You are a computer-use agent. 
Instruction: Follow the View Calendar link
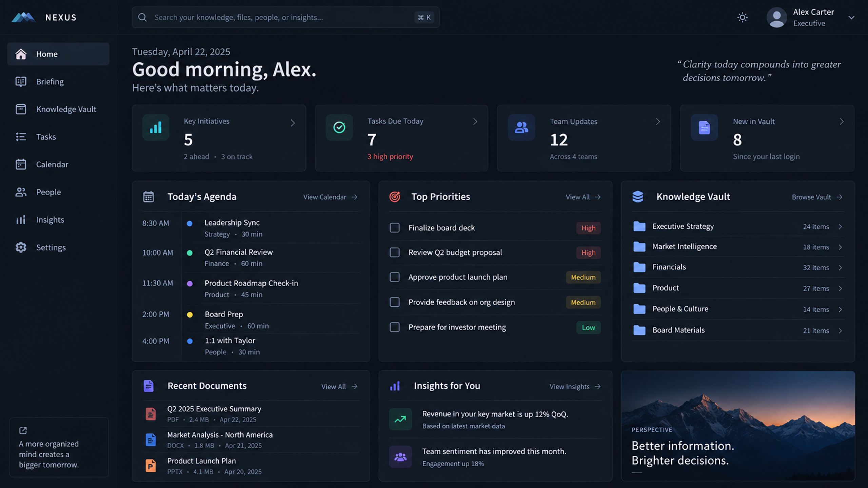(330, 197)
